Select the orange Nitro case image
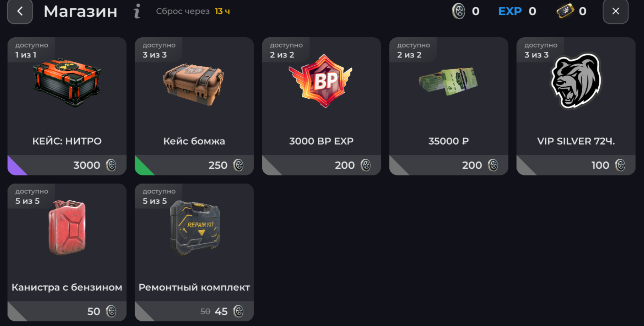The height and width of the screenshot is (326, 644). click(x=67, y=82)
